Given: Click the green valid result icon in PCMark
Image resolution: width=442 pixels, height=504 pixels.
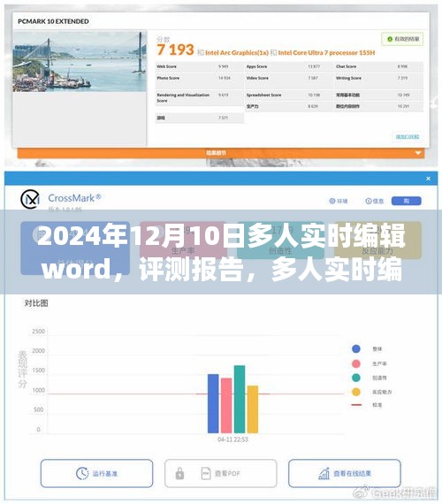Looking at the screenshot, I should [x=390, y=39].
